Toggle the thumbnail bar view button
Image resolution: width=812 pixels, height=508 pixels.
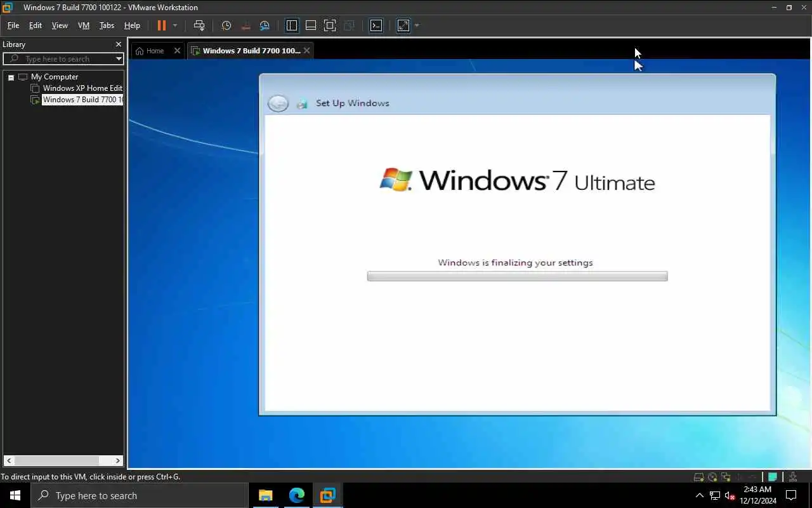point(311,25)
